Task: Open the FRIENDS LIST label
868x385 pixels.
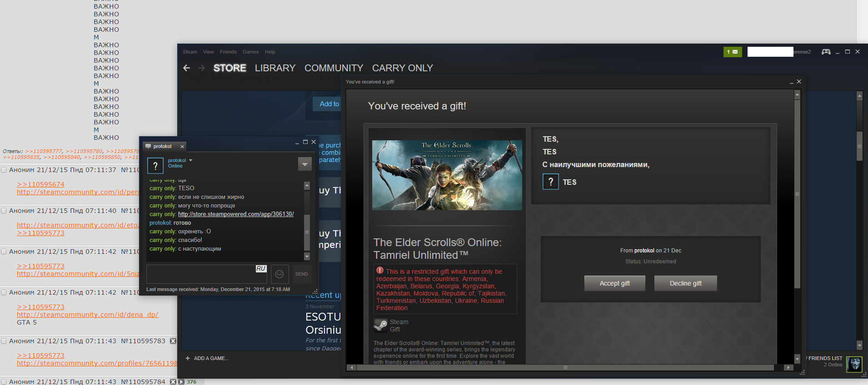Action: point(825,358)
